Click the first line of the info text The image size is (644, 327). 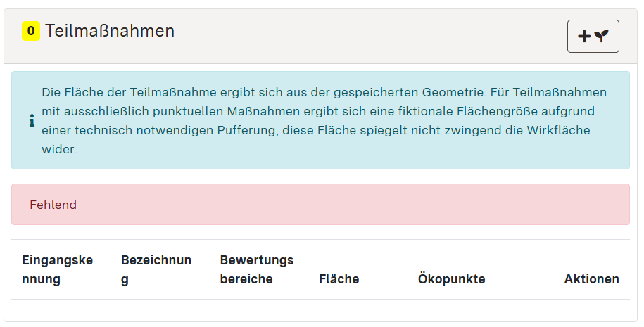[324, 92]
